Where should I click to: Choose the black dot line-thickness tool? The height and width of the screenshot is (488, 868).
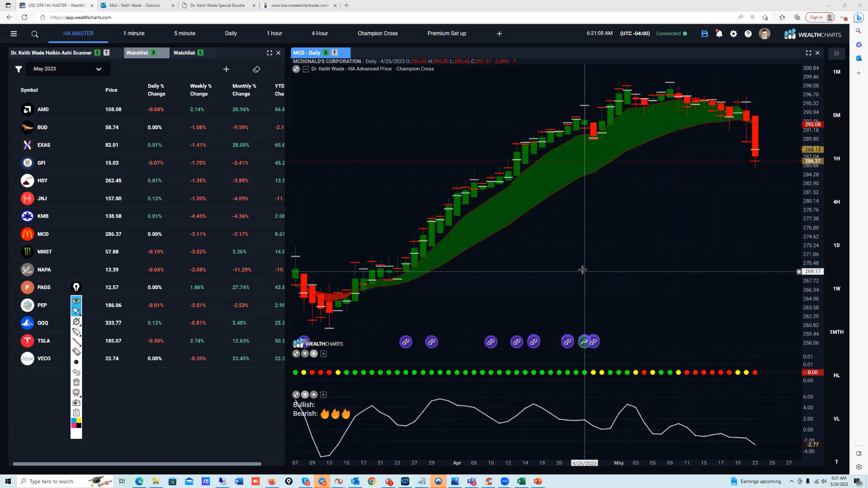pos(76,362)
